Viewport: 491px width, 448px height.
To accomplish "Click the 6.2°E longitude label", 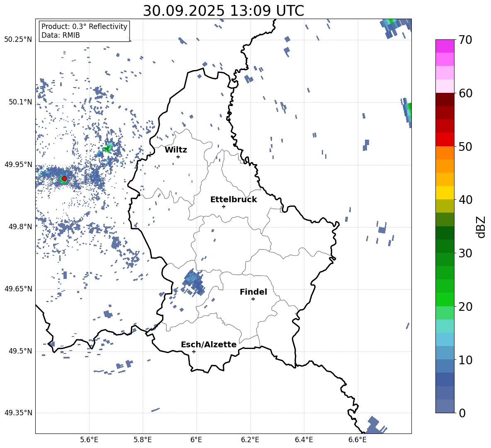I will 250,440.
